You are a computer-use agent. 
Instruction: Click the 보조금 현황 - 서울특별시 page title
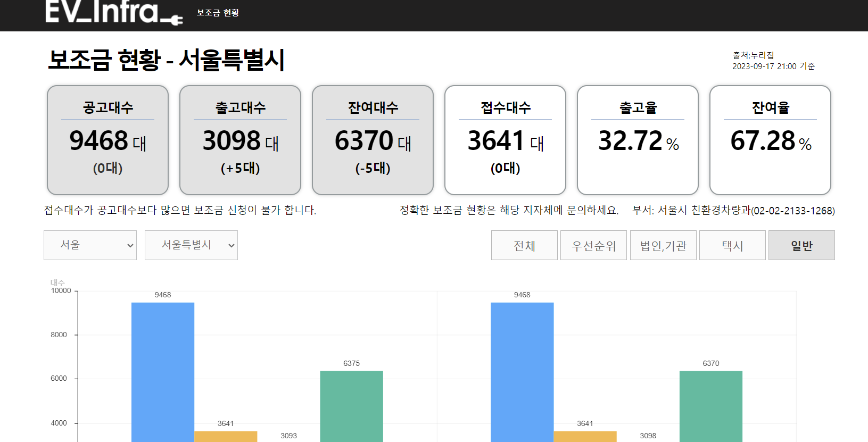point(167,60)
